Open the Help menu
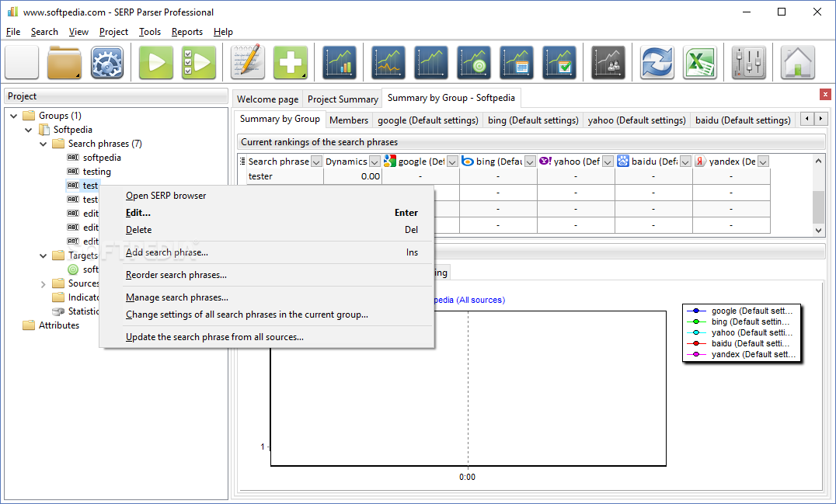The width and height of the screenshot is (836, 504). [x=224, y=32]
